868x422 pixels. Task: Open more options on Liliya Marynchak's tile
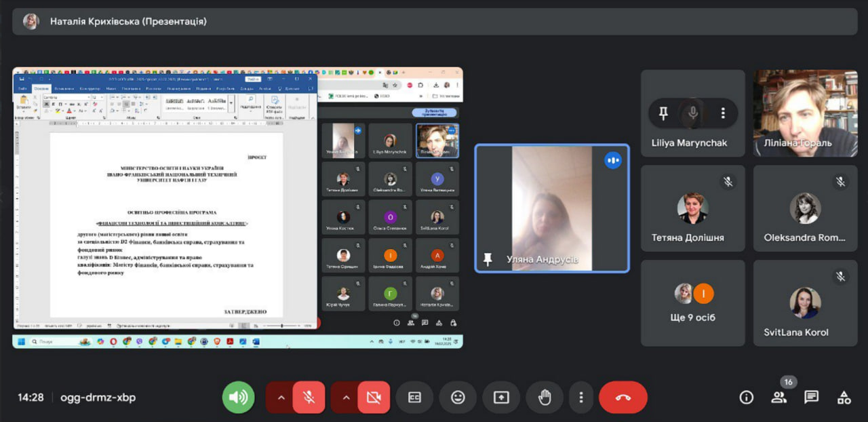723,113
